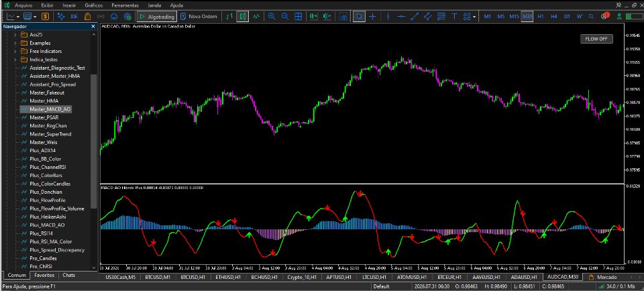Open the shapes tool dropdown arrow
644x291 pixels.
474,17
